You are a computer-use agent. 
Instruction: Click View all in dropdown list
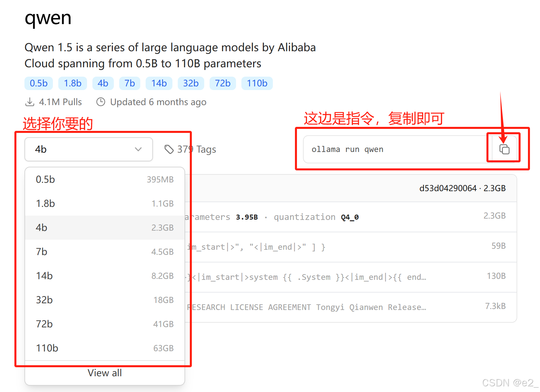point(105,373)
